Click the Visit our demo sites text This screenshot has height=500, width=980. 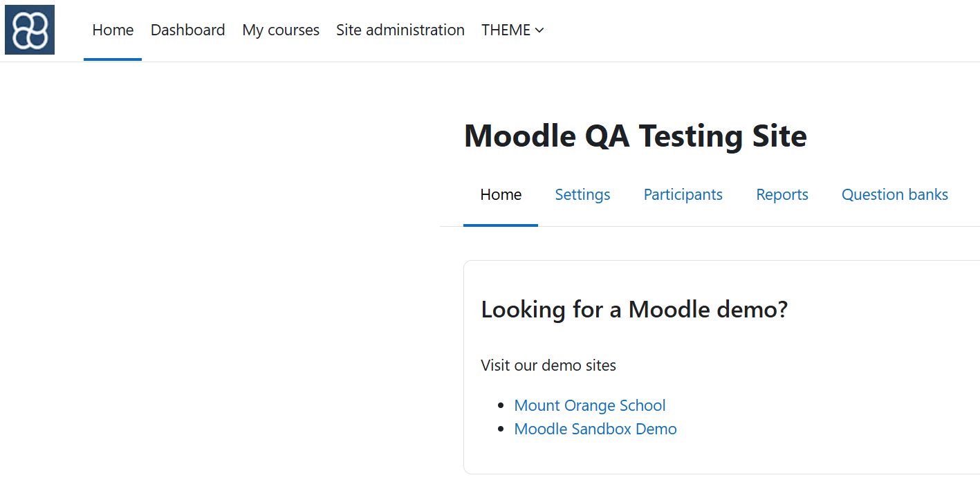[548, 365]
